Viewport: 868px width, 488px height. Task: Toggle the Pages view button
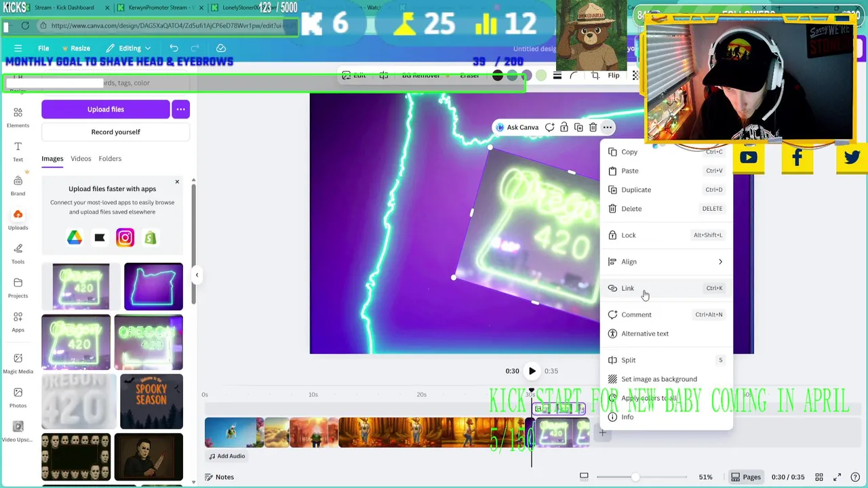745,477
